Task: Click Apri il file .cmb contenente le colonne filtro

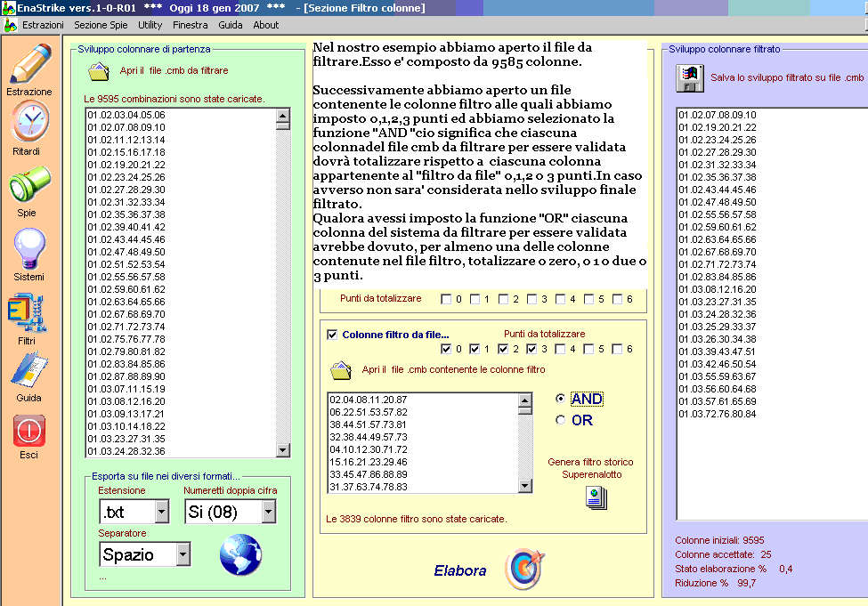Action: pyautogui.click(x=453, y=369)
